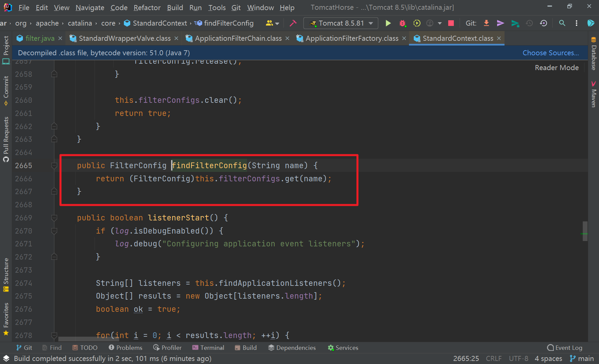Screen dimensions: 599x364
Task: Run the Tomcat 8.5.81 configuration
Action: [388, 23]
